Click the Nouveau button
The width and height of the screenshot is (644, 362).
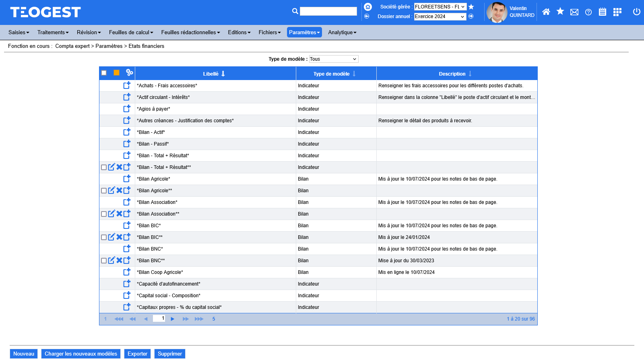(24, 354)
